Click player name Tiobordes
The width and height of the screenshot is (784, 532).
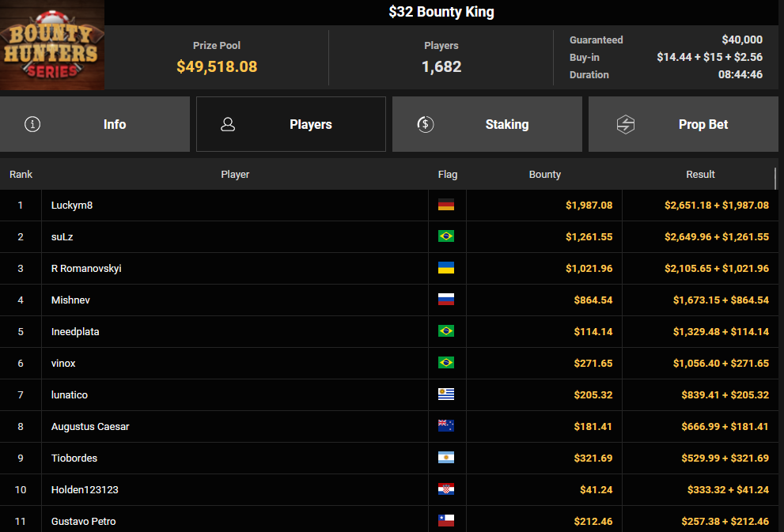[74, 458]
